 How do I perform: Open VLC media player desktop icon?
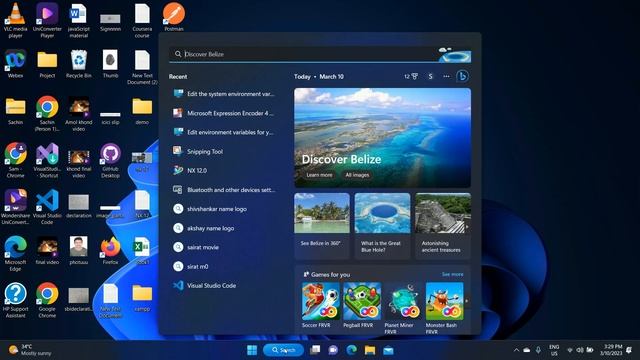(16, 20)
